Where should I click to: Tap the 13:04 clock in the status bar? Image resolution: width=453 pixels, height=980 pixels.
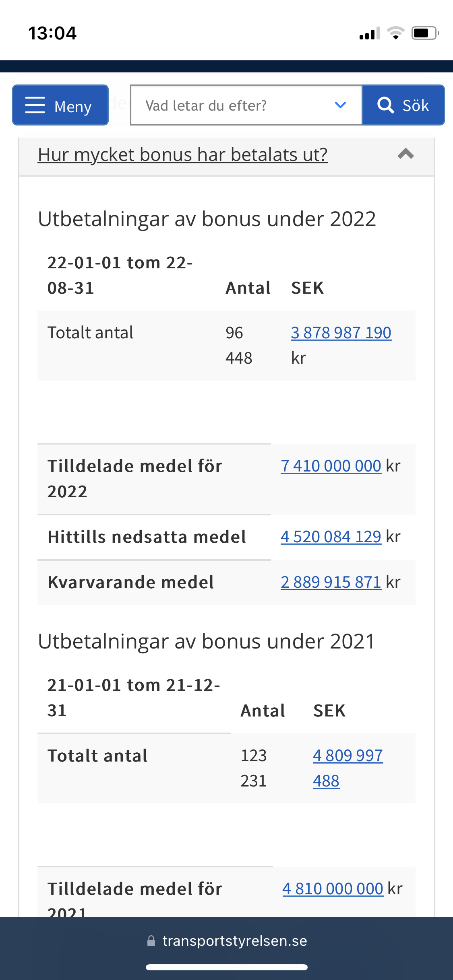coord(52,33)
